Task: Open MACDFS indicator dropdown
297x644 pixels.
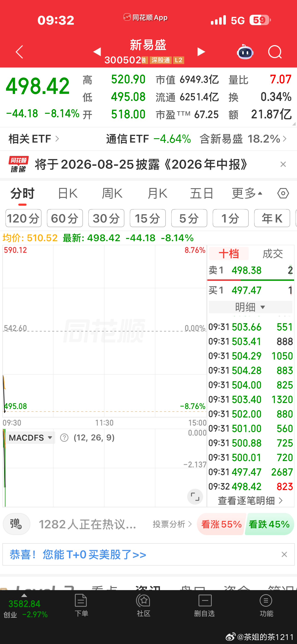Action: click(x=30, y=438)
